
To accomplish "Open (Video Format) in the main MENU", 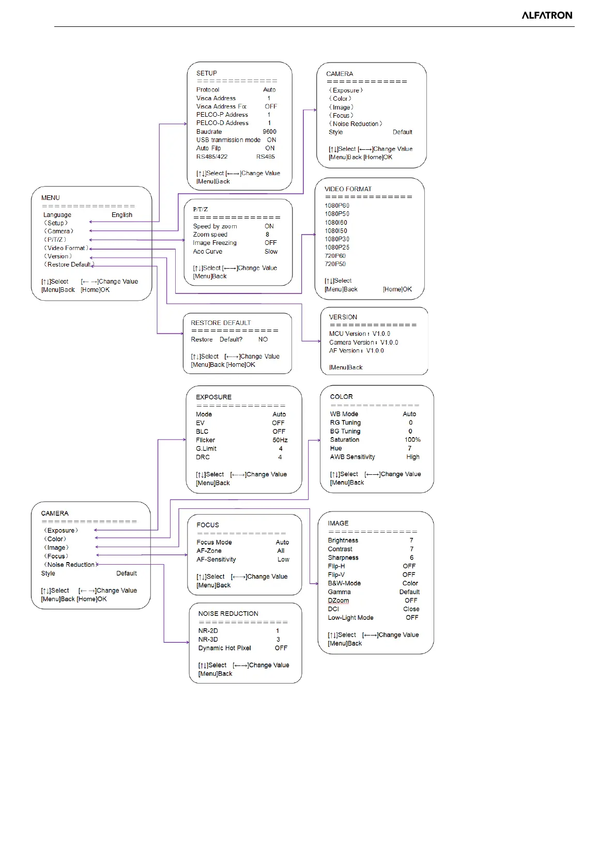I will [66, 248].
